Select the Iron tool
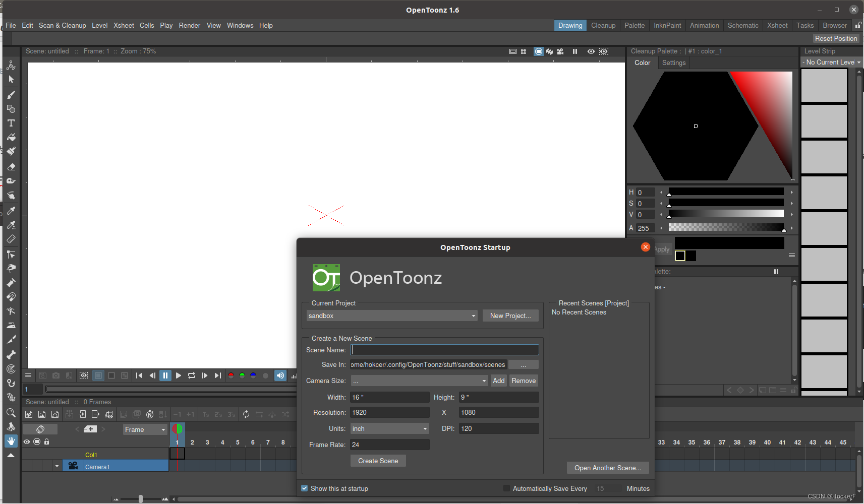Screen dimensions: 864x504 tap(11, 325)
